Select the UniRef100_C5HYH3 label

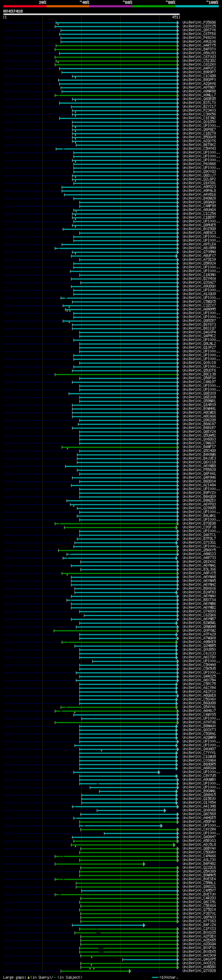199,149
